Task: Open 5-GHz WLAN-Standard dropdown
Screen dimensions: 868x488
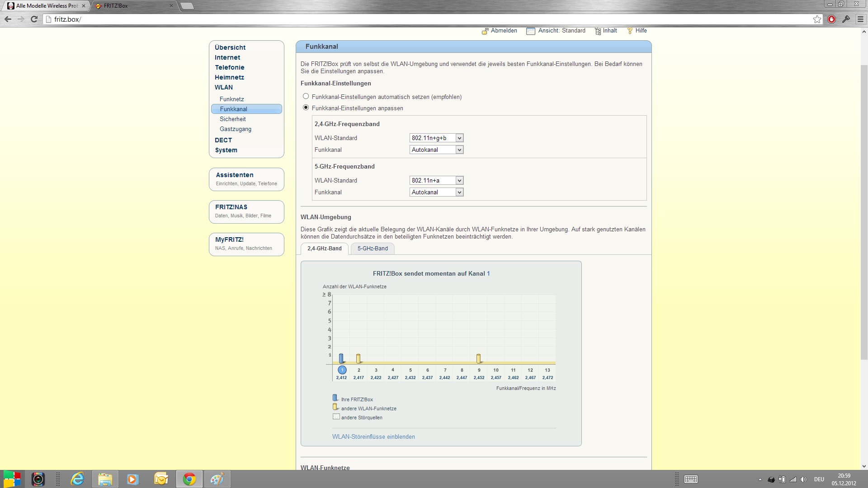Action: click(x=436, y=180)
